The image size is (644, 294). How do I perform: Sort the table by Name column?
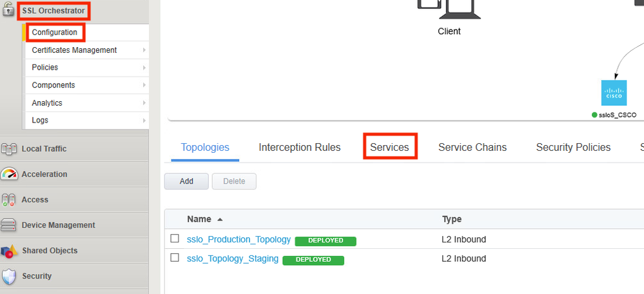click(199, 219)
